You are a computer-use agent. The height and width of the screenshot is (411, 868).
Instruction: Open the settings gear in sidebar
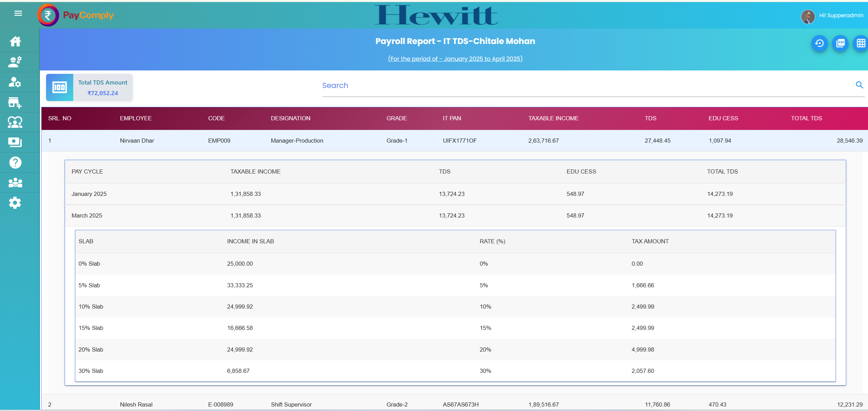[x=15, y=203]
